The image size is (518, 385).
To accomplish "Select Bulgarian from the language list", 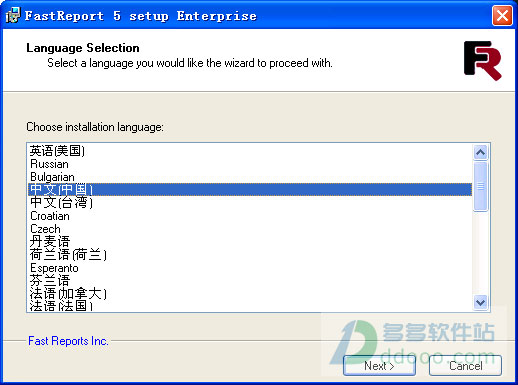I will tap(250, 177).
